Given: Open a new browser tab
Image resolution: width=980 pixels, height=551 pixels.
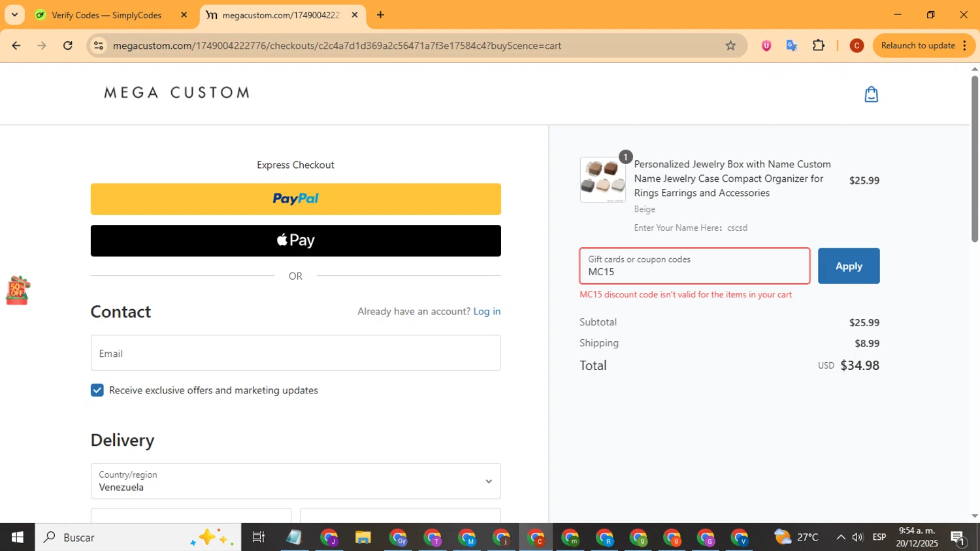Looking at the screenshot, I should click(x=380, y=15).
